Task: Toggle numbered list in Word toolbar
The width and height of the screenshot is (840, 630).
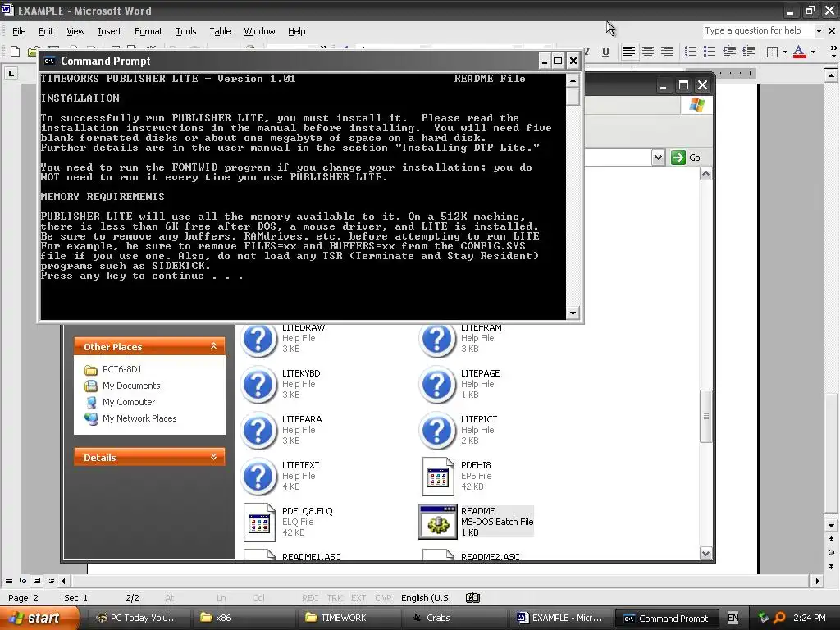Action: pos(691,52)
